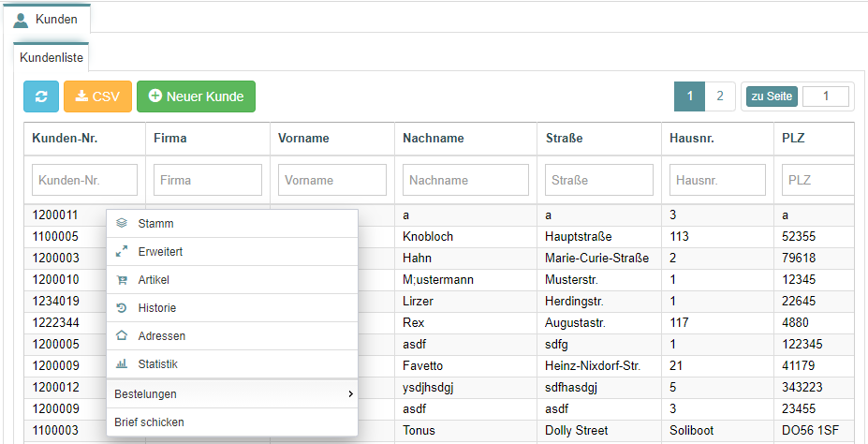Focus the page number input field
868x444 pixels.
[x=825, y=96]
